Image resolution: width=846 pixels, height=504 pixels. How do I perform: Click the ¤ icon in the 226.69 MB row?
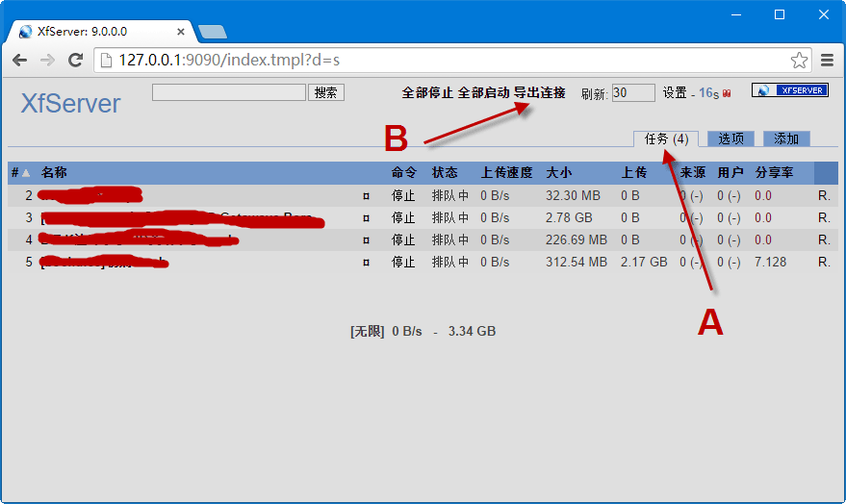(x=367, y=240)
